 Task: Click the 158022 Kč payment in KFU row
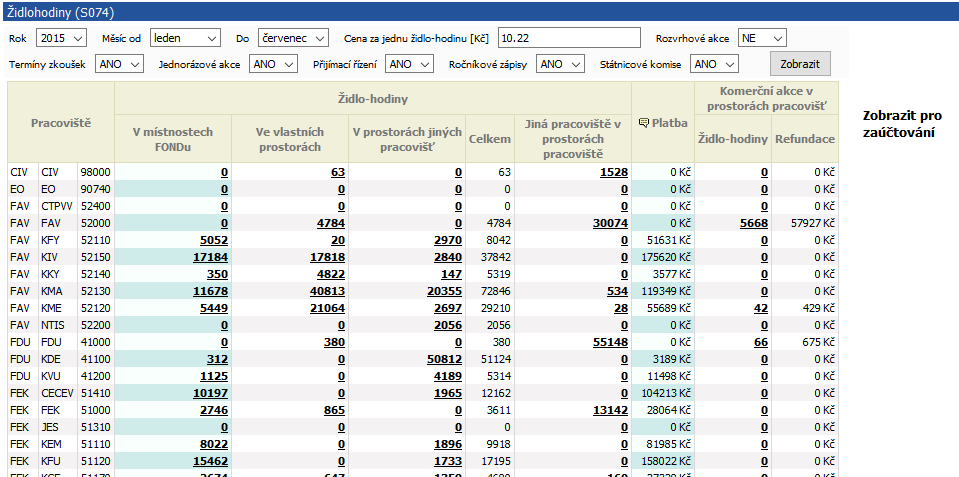pyautogui.click(x=663, y=461)
